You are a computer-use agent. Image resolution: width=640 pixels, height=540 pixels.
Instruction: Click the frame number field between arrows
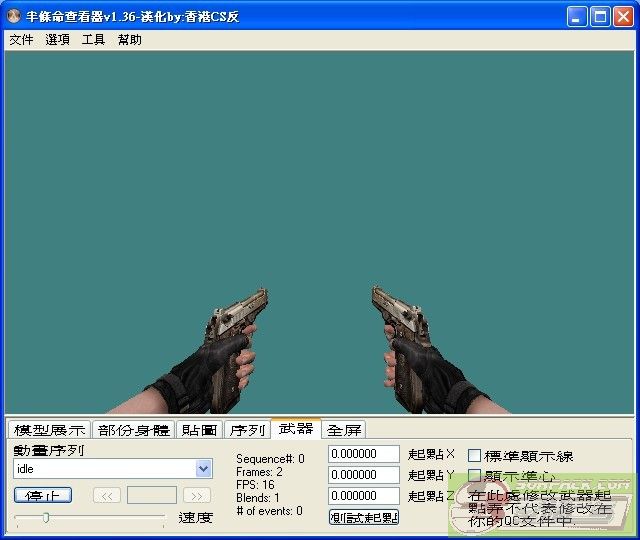[152, 496]
